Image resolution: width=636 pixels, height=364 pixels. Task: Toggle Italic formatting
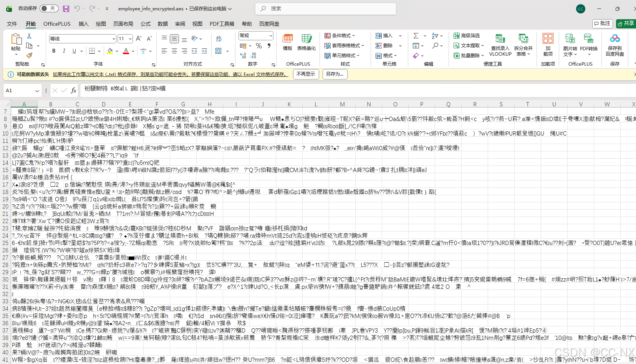point(64,51)
